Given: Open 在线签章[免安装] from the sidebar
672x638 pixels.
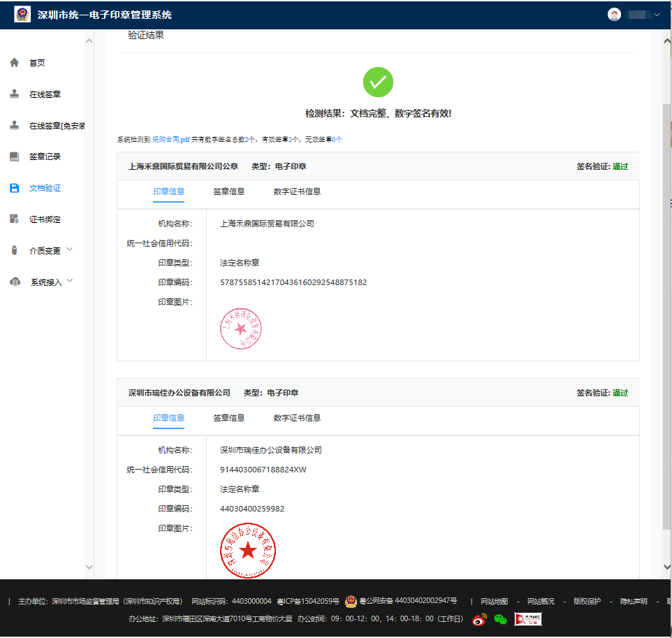Looking at the screenshot, I should click(x=14, y=125).
